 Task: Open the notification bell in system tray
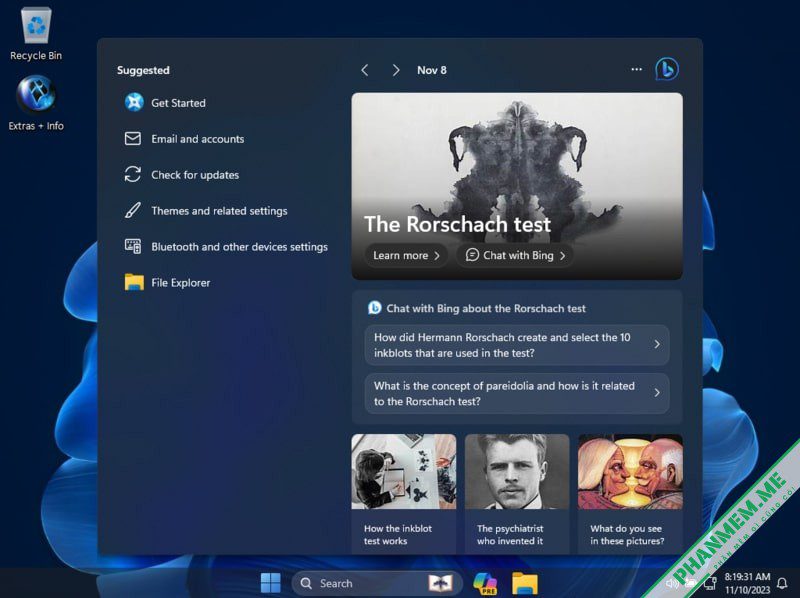[782, 583]
